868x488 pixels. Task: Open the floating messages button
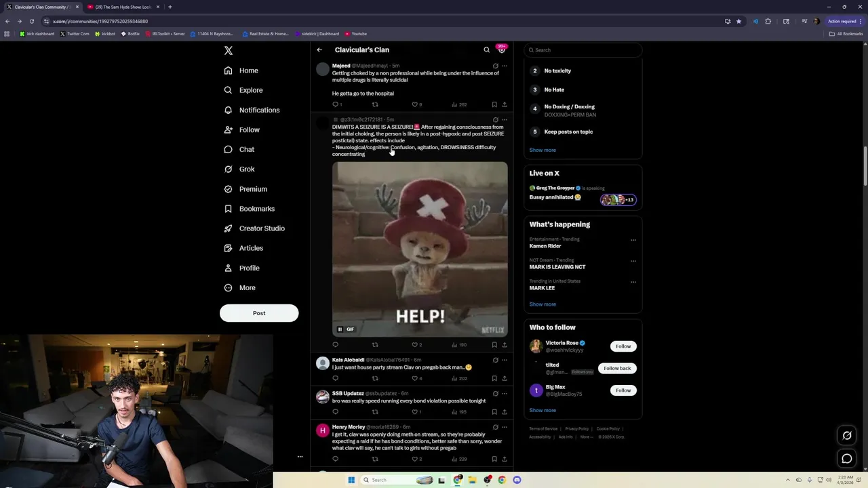coord(847,459)
